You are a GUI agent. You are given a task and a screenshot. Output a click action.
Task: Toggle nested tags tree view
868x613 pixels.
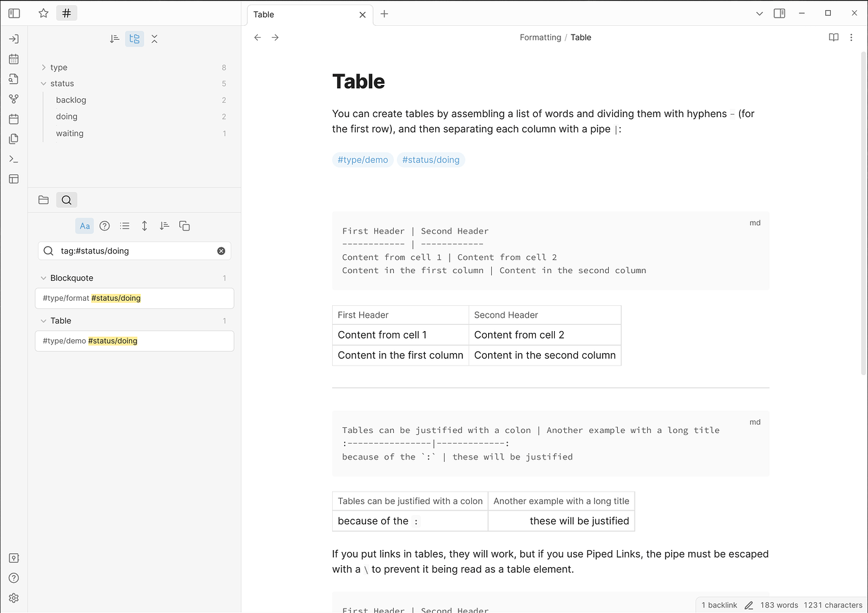pos(135,39)
